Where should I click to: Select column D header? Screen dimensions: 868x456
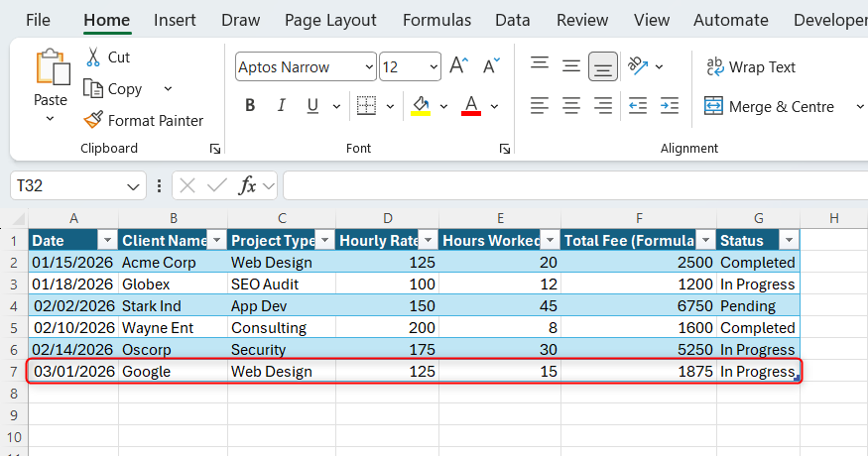pyautogui.click(x=388, y=219)
